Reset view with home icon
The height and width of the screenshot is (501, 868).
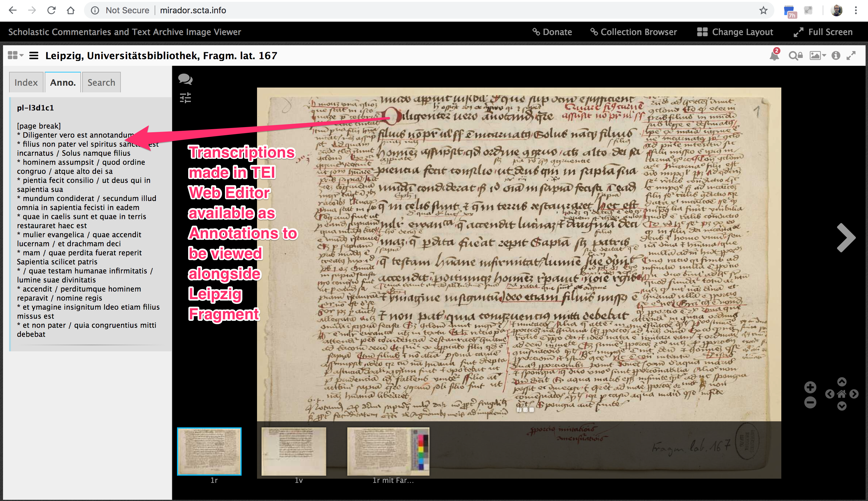(841, 394)
